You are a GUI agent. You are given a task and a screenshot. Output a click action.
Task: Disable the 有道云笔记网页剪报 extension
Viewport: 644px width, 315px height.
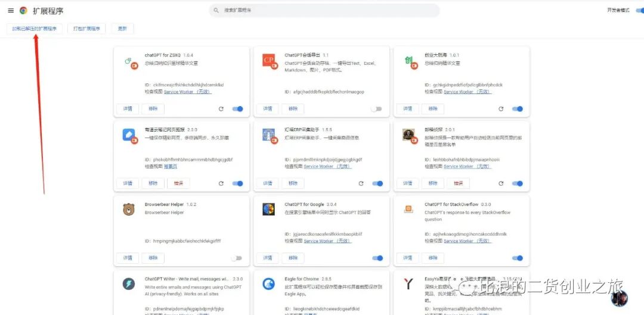tap(237, 183)
